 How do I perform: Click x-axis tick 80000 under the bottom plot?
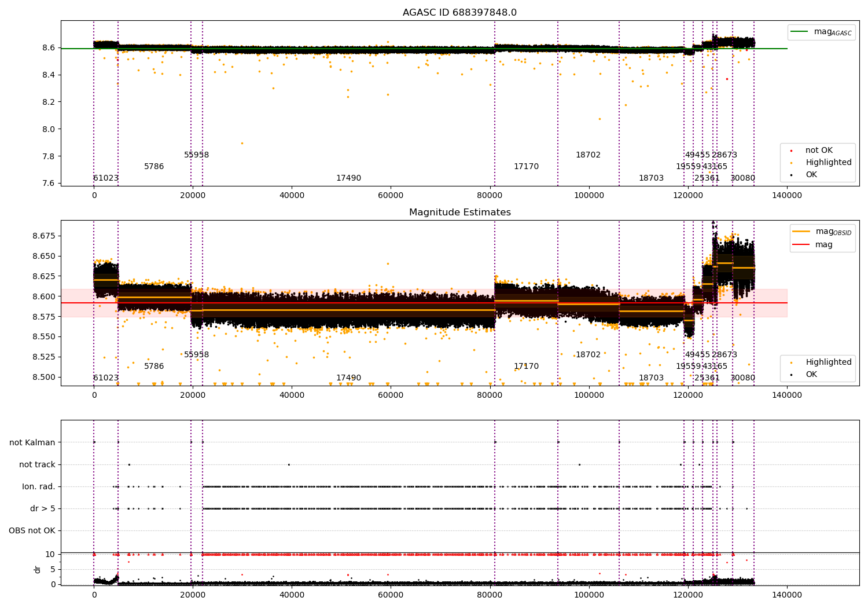[x=490, y=595]
